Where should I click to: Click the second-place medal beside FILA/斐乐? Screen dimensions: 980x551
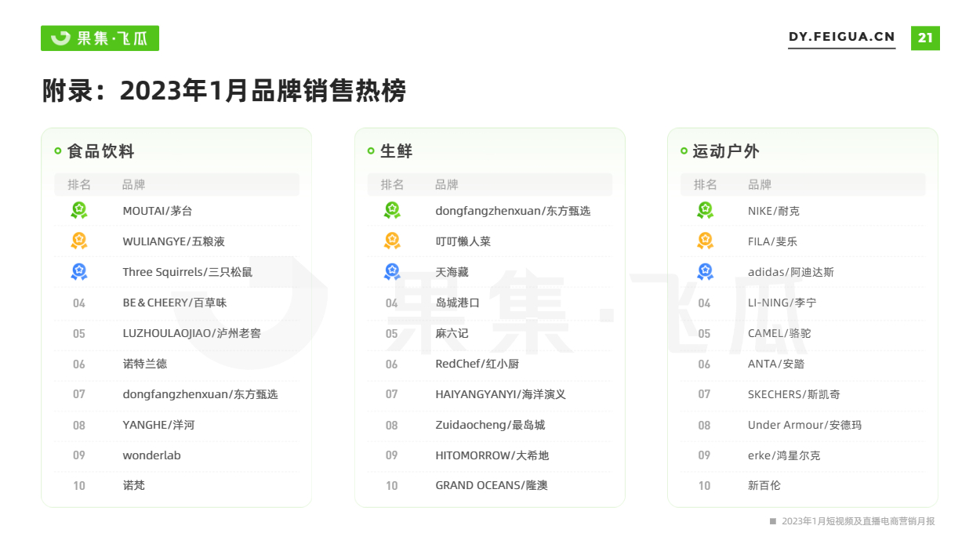pyautogui.click(x=705, y=241)
